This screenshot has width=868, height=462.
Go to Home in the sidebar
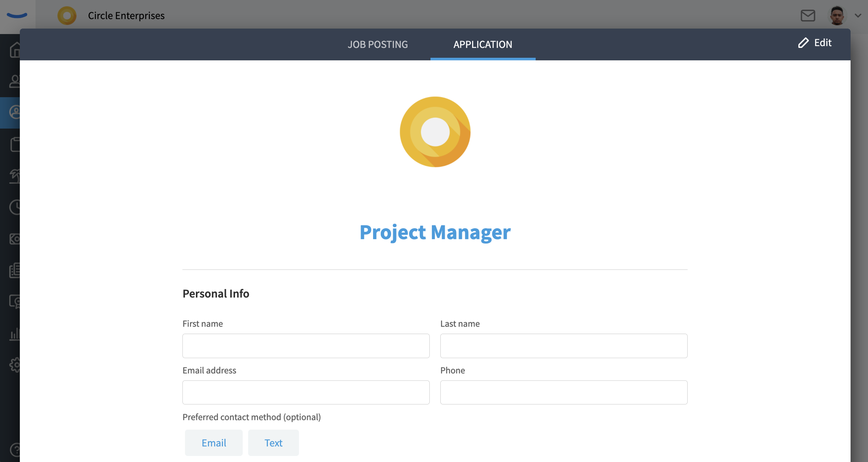(x=15, y=50)
